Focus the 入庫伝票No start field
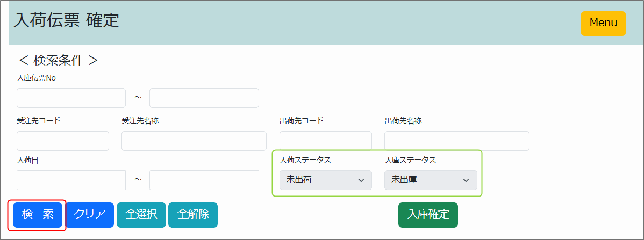 pos(71,98)
